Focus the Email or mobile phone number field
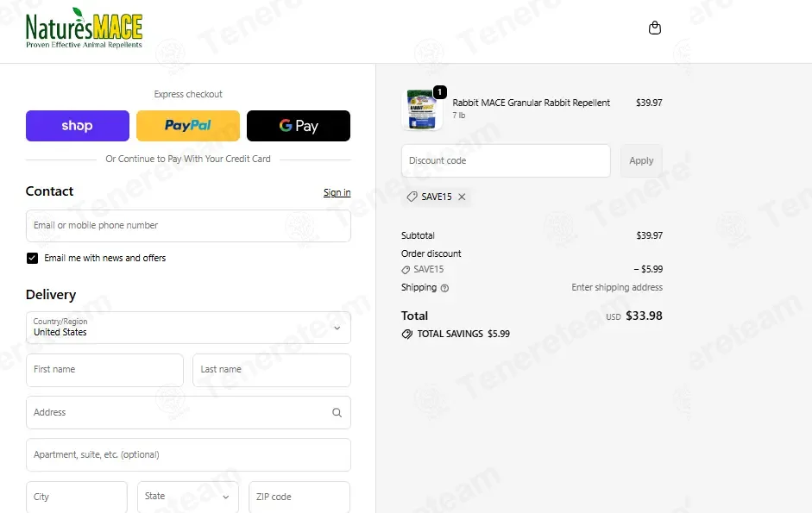Image resolution: width=812 pixels, height=513 pixels. 188,226
